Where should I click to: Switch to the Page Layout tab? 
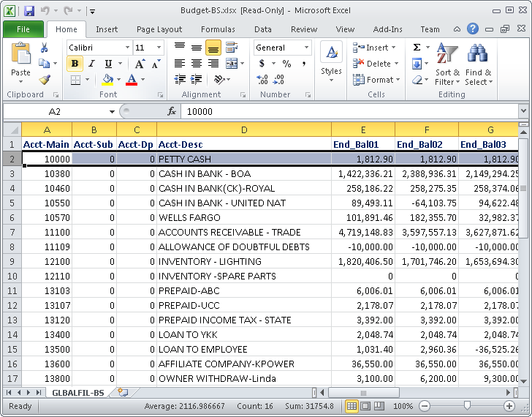pos(159,29)
